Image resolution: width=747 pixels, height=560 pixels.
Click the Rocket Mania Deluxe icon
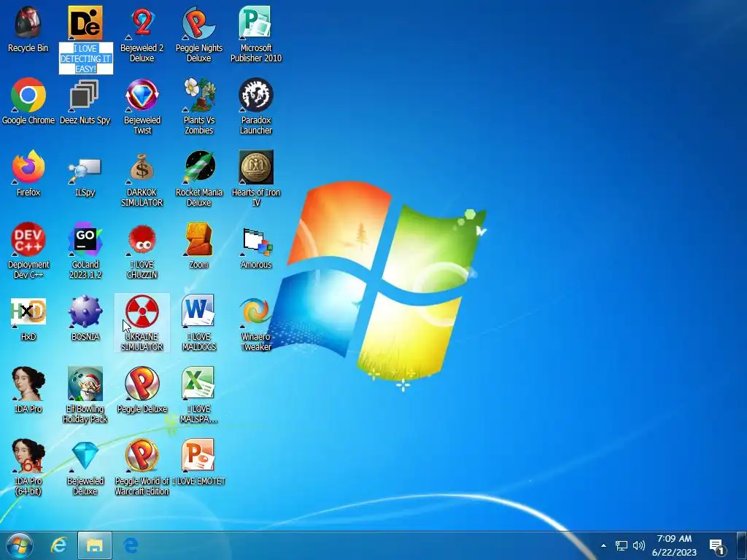(x=199, y=167)
